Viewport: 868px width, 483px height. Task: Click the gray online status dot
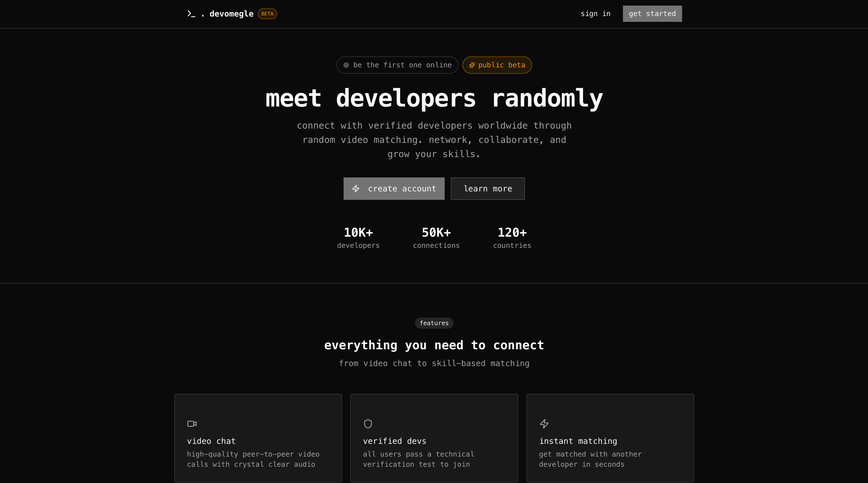point(346,65)
